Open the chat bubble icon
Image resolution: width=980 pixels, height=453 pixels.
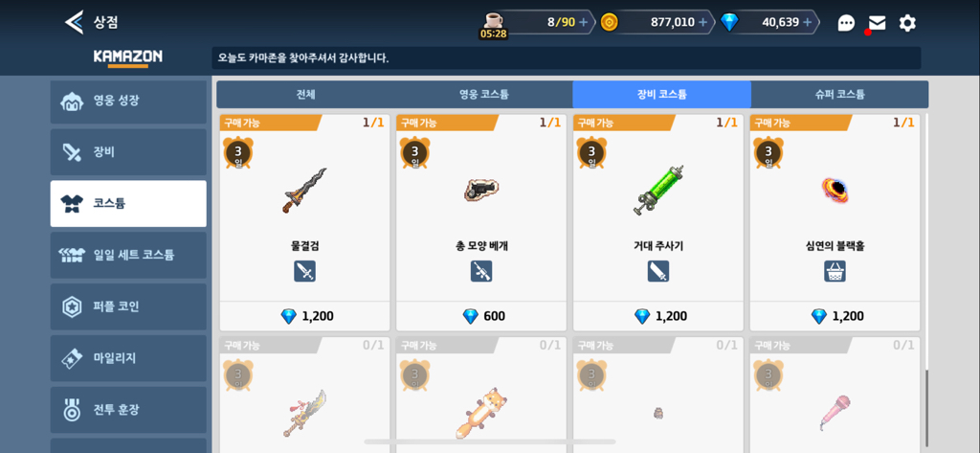[x=846, y=23]
